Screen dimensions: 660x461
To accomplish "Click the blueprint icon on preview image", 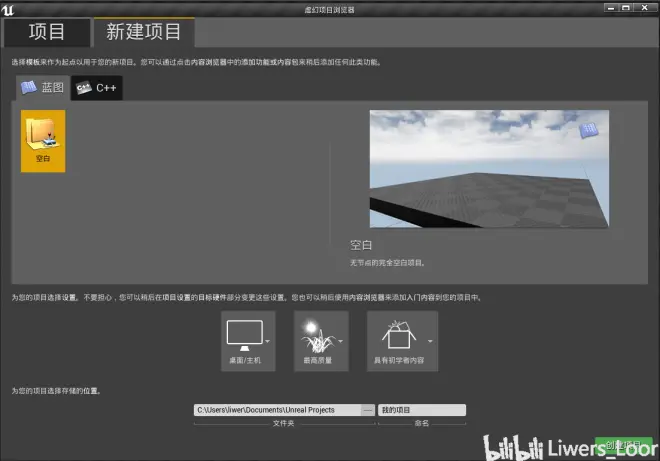I will pyautogui.click(x=588, y=130).
